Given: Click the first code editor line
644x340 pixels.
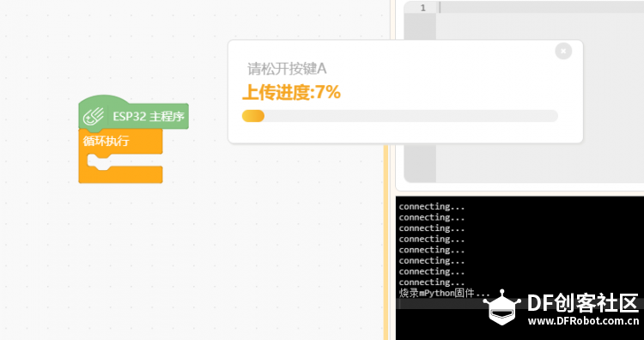Looking at the screenshot, I should click(x=540, y=8).
